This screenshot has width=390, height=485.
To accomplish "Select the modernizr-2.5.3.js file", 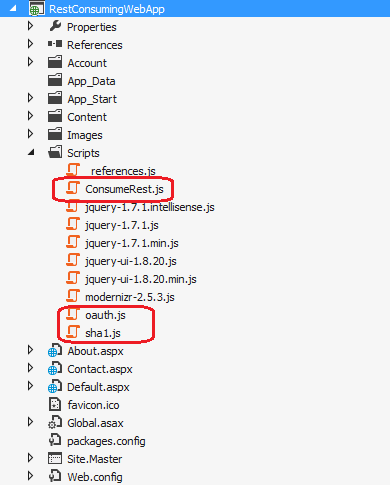I will [x=130, y=297].
